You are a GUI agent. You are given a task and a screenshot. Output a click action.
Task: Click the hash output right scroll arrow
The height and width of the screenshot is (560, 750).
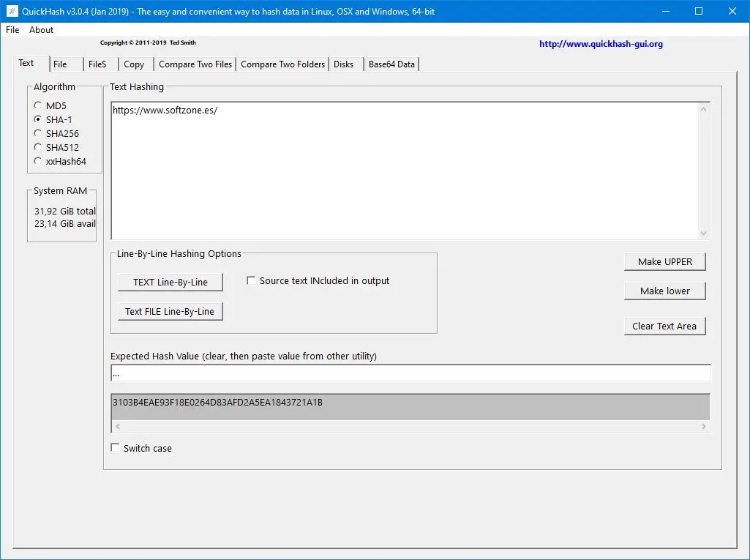[x=704, y=427]
